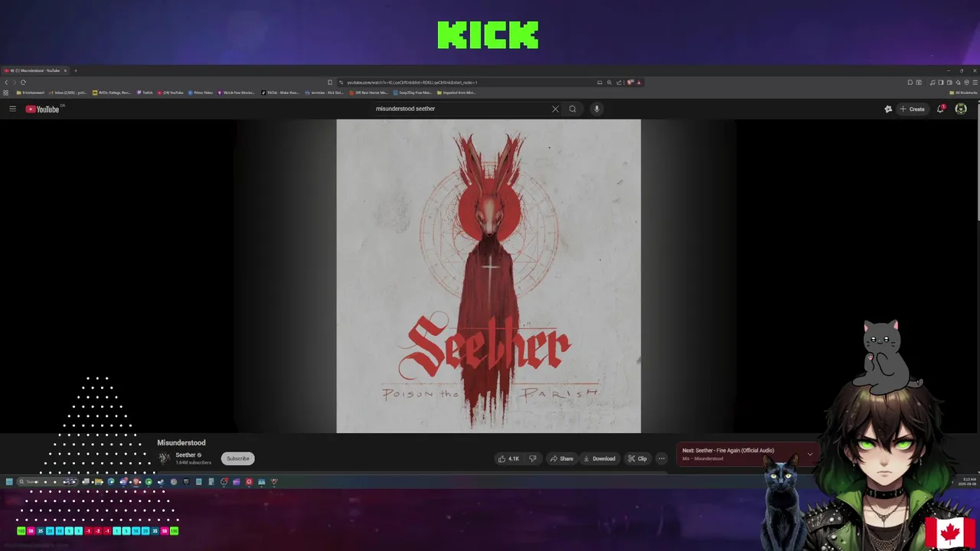The height and width of the screenshot is (551, 980).
Task: Open the Twitch bookmark
Action: 145,93
